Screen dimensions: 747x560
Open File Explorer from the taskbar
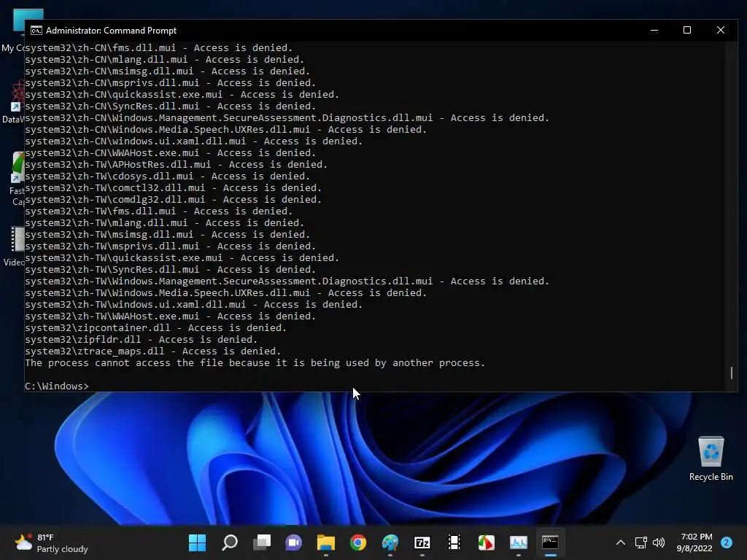pos(326,542)
